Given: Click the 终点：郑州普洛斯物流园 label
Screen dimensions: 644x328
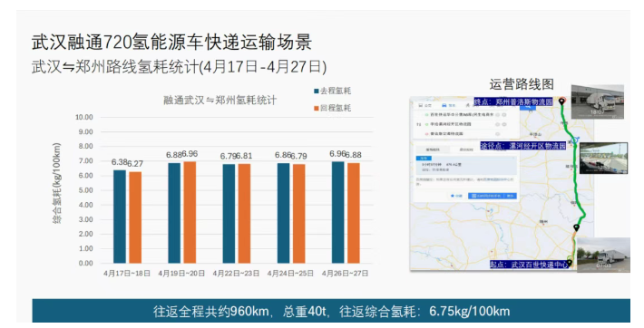Looking at the screenshot, I should tap(513, 101).
